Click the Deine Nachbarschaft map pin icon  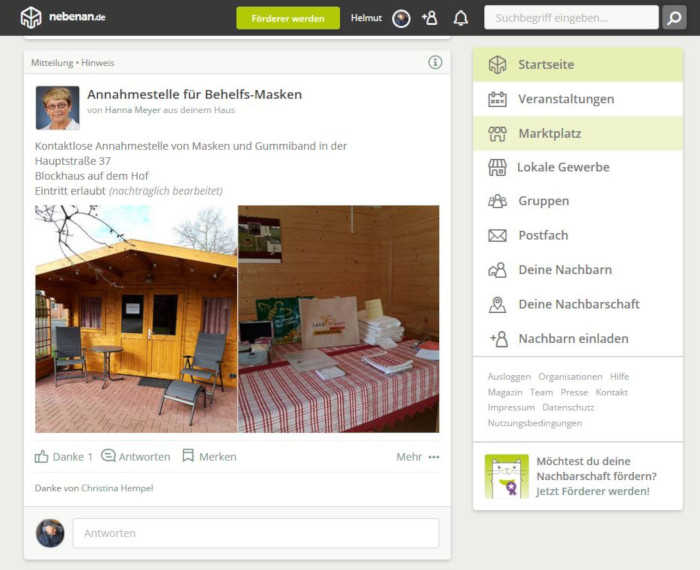coord(497,304)
